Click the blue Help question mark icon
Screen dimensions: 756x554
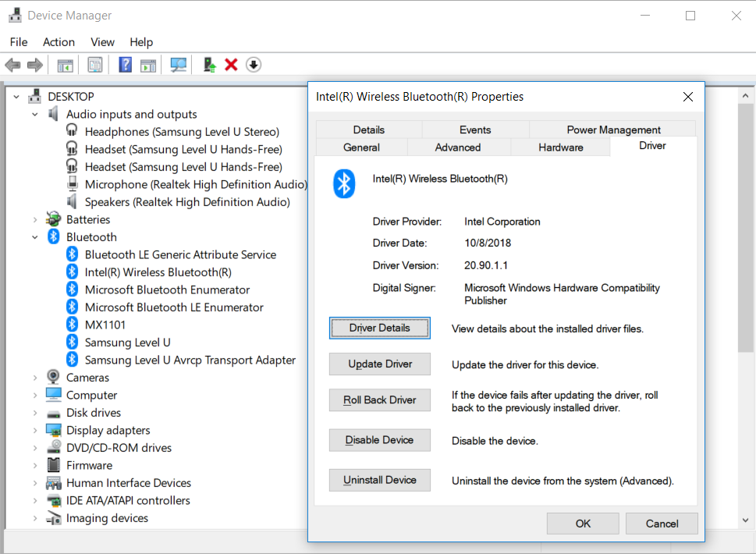click(126, 65)
